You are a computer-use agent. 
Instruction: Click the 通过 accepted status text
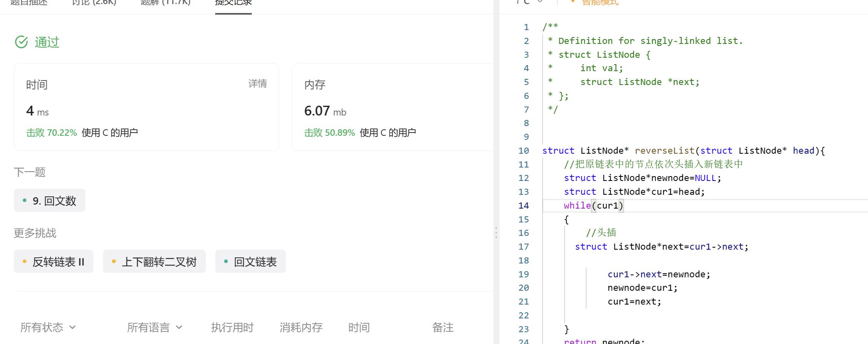pyautogui.click(x=47, y=42)
